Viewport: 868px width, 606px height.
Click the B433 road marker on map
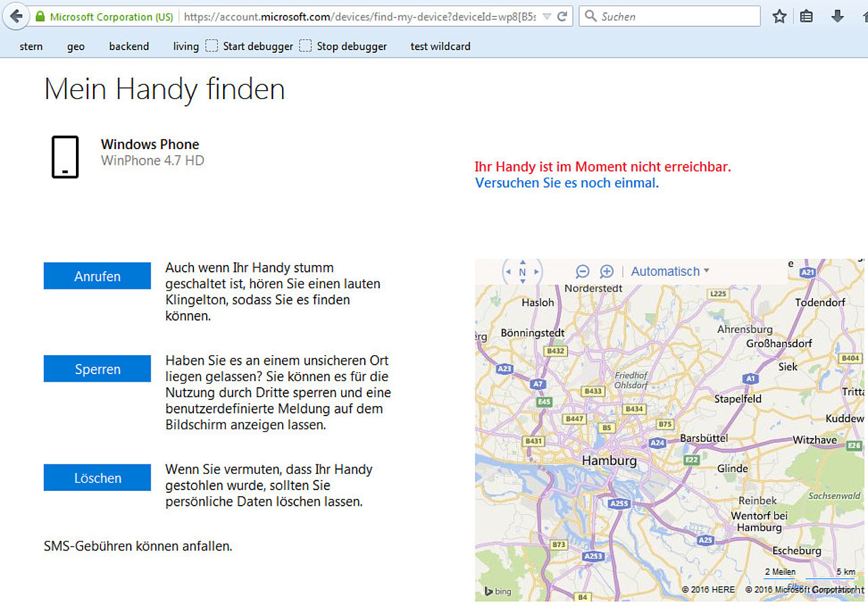tap(593, 391)
